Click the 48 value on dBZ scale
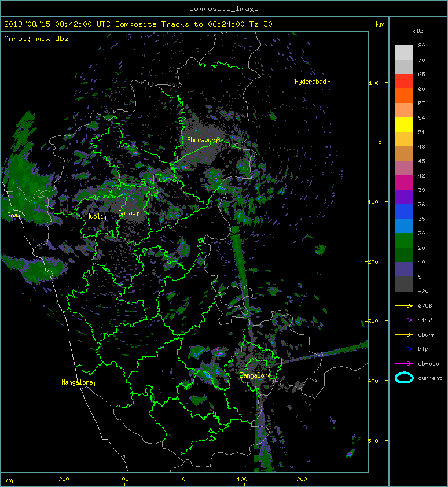Screen dimensions: 448x487 [x=421, y=146]
